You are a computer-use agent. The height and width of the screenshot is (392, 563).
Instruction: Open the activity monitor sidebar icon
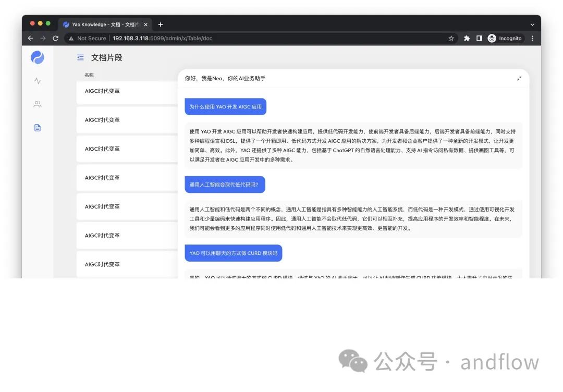[37, 81]
